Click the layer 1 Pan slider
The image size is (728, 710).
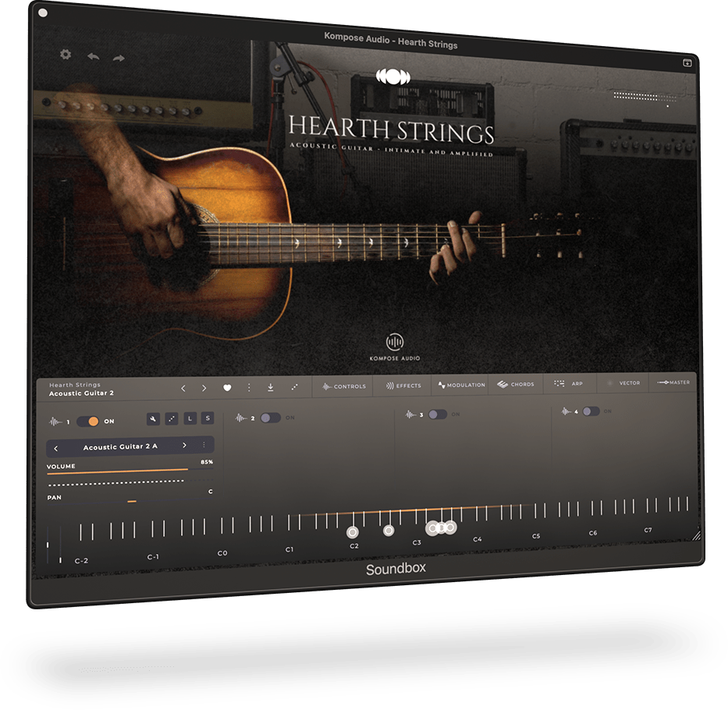[x=130, y=501]
